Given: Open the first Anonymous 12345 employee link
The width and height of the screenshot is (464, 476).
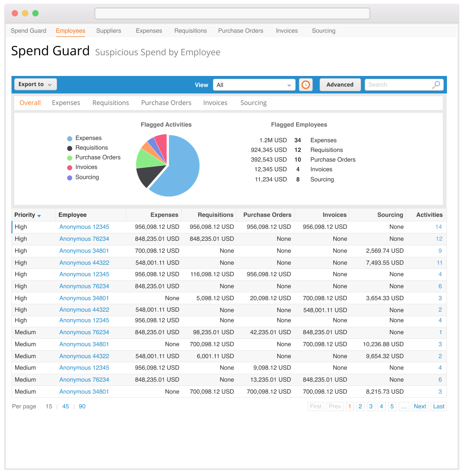Looking at the screenshot, I should pyautogui.click(x=84, y=227).
